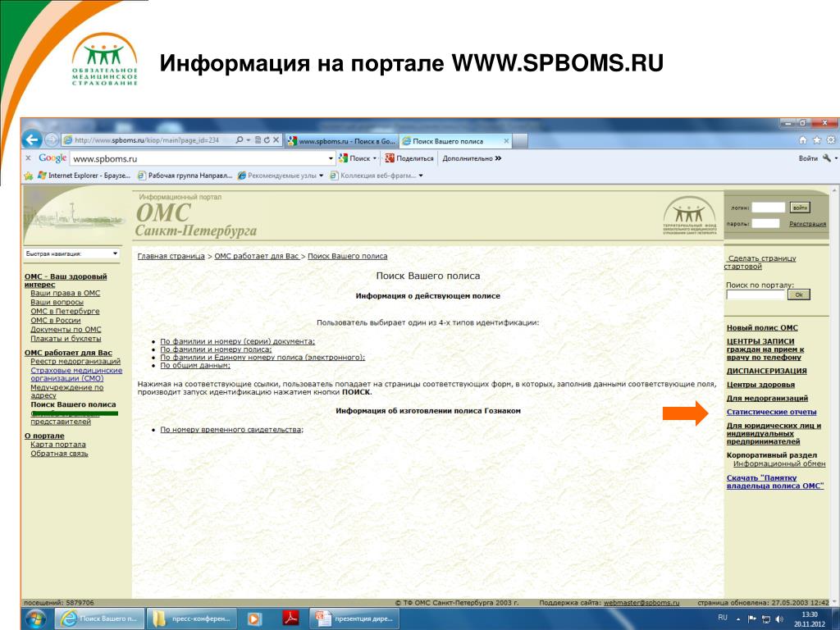Close the Google Toolbar with its X
This screenshot has height=630, width=840.
[29, 158]
